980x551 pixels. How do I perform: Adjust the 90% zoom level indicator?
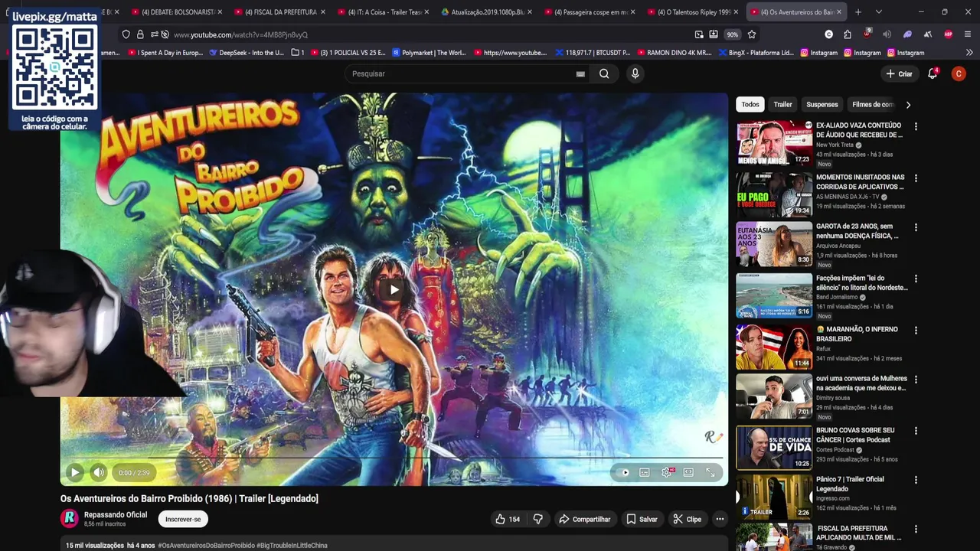click(x=733, y=34)
